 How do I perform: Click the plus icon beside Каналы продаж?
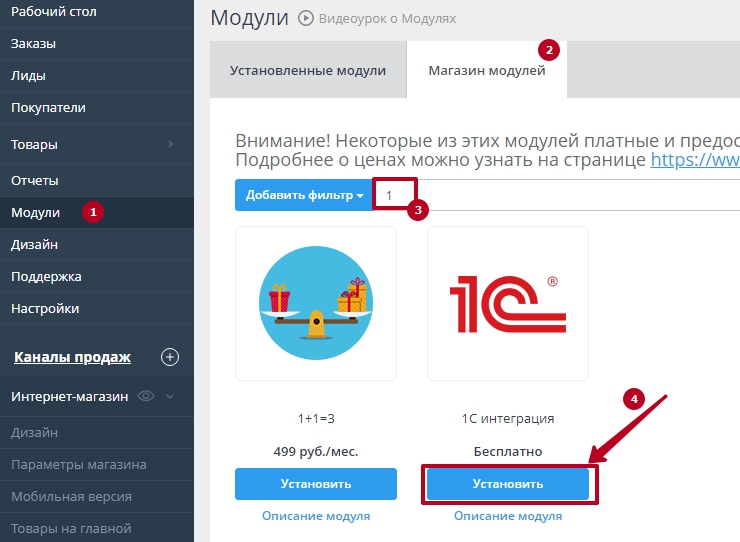pos(170,357)
